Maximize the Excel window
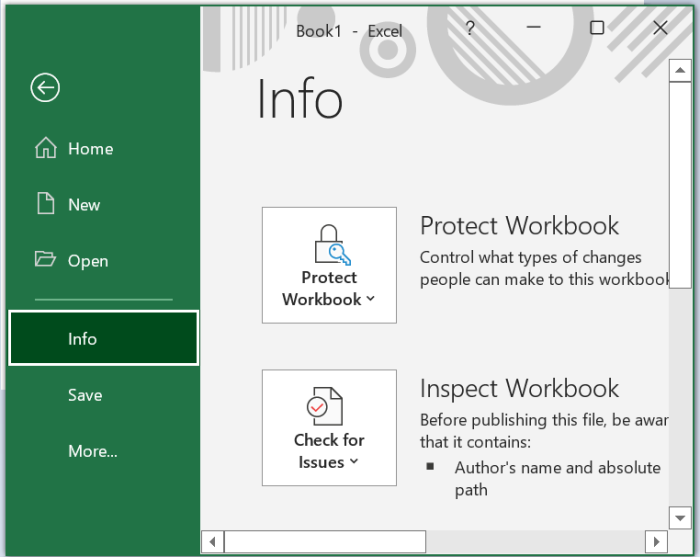700x557 pixels. pos(597,28)
